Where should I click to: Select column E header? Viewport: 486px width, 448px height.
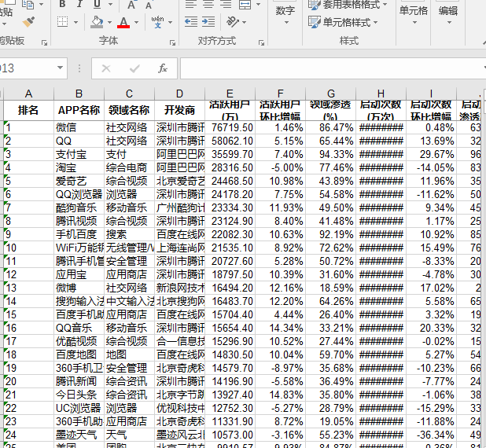click(230, 94)
